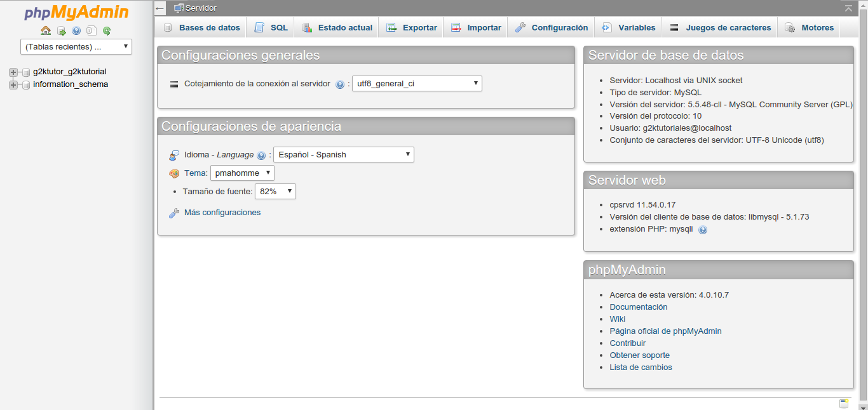The width and height of the screenshot is (868, 410).
Task: Click the double chevron icon at top right
Action: pyautogui.click(x=848, y=8)
